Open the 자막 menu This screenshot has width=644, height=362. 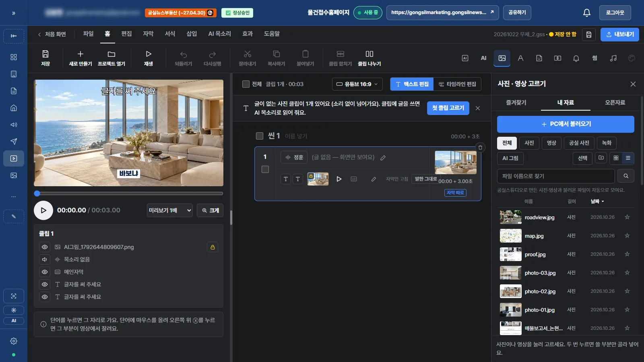pyautogui.click(x=148, y=34)
